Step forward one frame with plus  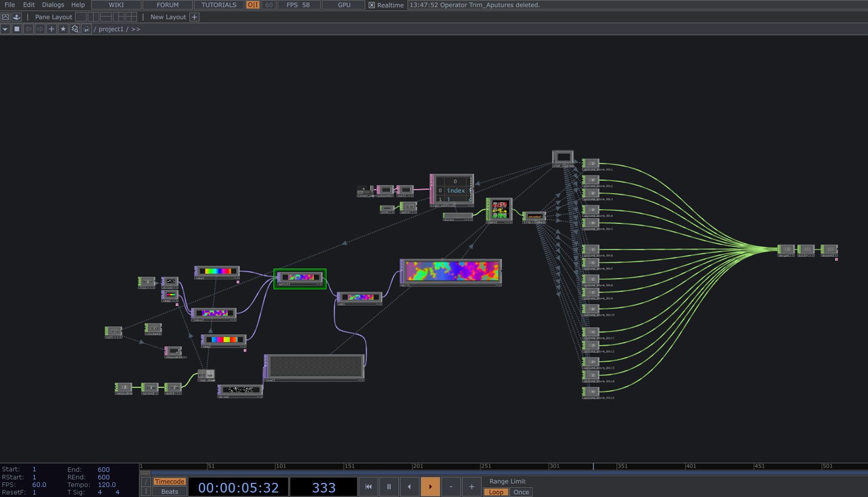(x=471, y=487)
